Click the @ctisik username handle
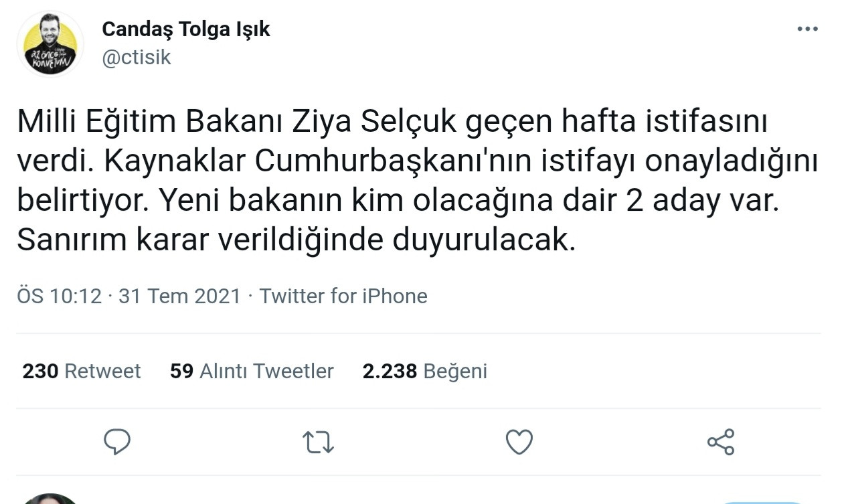The width and height of the screenshot is (842, 504). pyautogui.click(x=137, y=58)
